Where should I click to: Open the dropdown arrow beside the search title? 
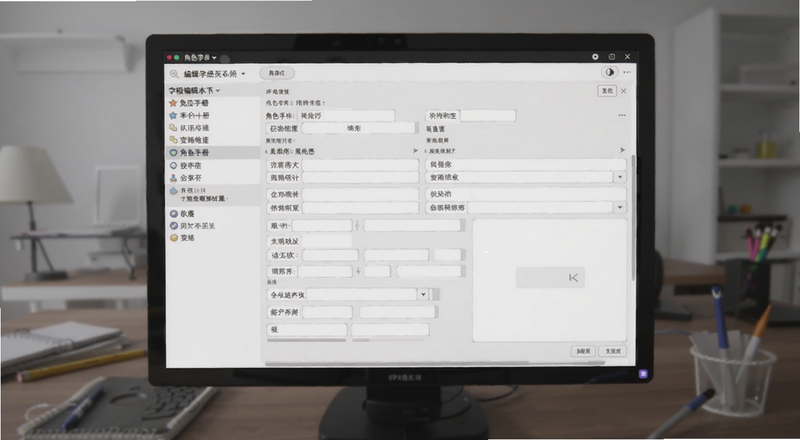tap(243, 74)
